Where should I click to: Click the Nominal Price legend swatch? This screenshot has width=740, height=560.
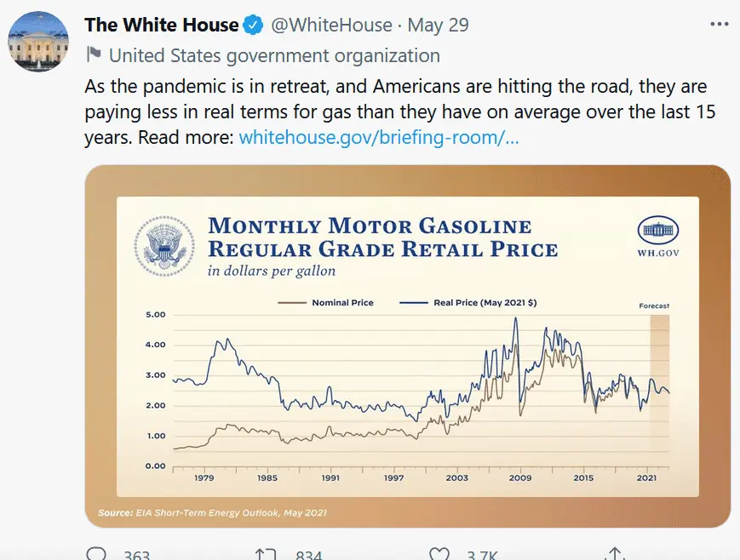290,302
